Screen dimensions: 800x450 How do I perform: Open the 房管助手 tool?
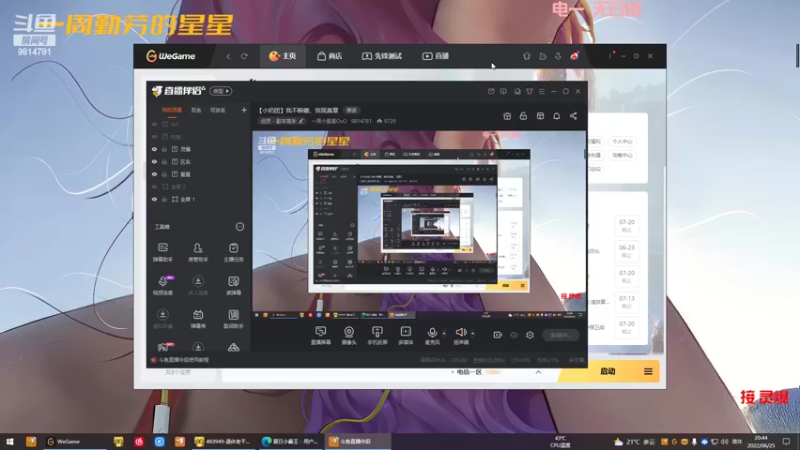[x=198, y=252]
